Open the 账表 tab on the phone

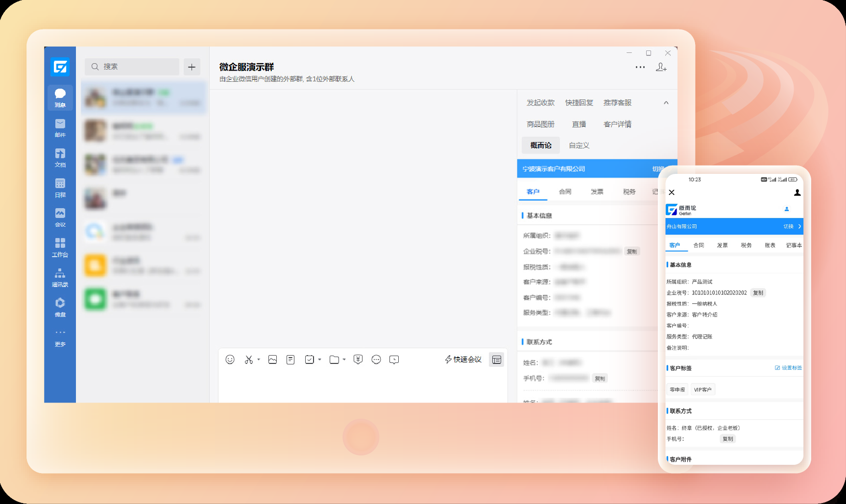click(x=770, y=245)
